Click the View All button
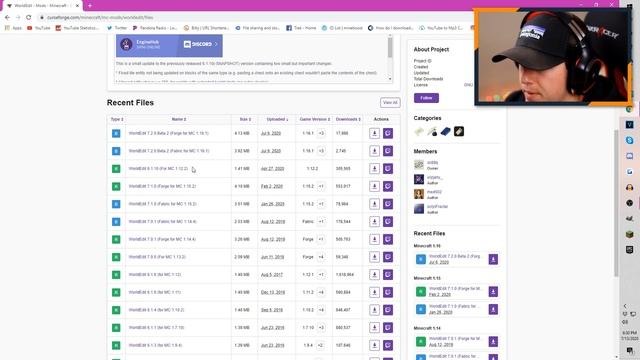This screenshot has height=360, width=640. (390, 102)
